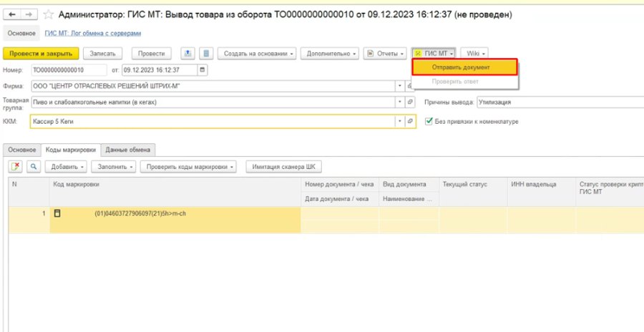Image resolution: width=644 pixels, height=332 pixels.
Task: Switch to Данные обмена tab
Action: coord(128,150)
